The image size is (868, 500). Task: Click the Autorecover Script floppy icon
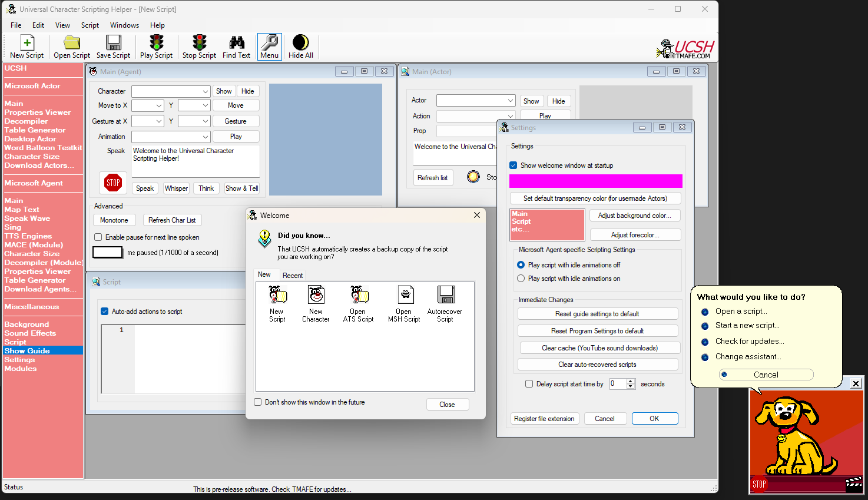coord(446,294)
